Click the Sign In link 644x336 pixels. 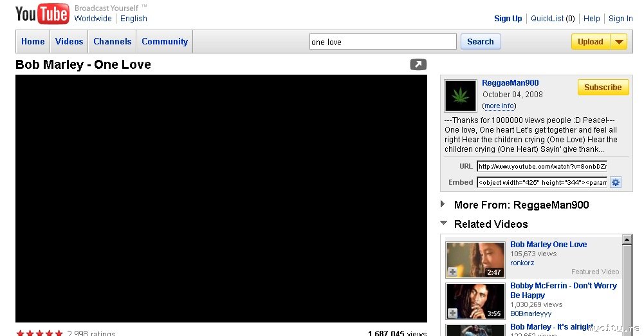pyautogui.click(x=621, y=19)
